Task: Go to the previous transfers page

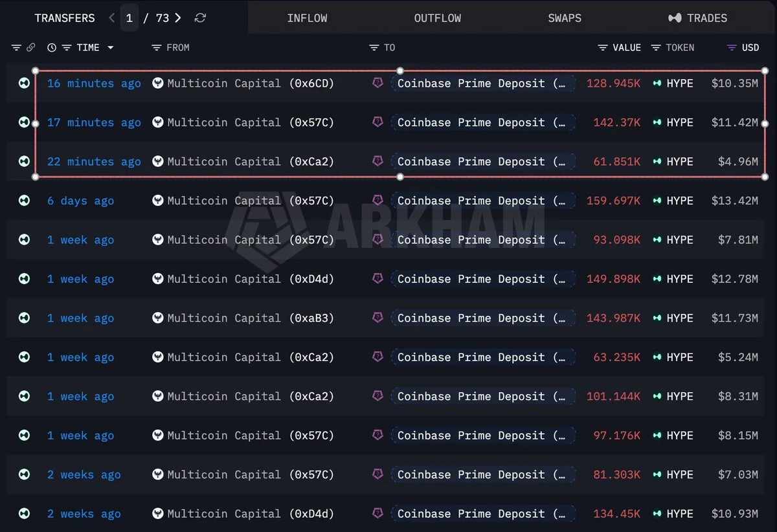Action: coord(112,18)
